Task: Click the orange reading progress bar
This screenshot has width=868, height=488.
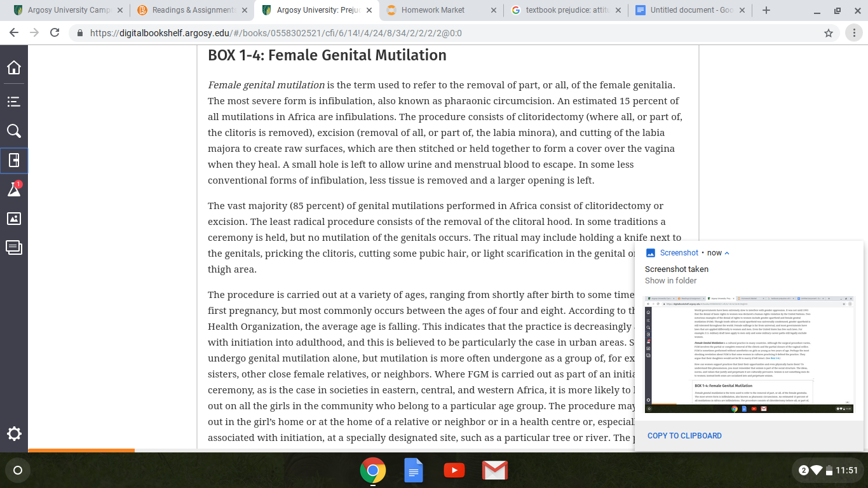Action: pyautogui.click(x=81, y=451)
